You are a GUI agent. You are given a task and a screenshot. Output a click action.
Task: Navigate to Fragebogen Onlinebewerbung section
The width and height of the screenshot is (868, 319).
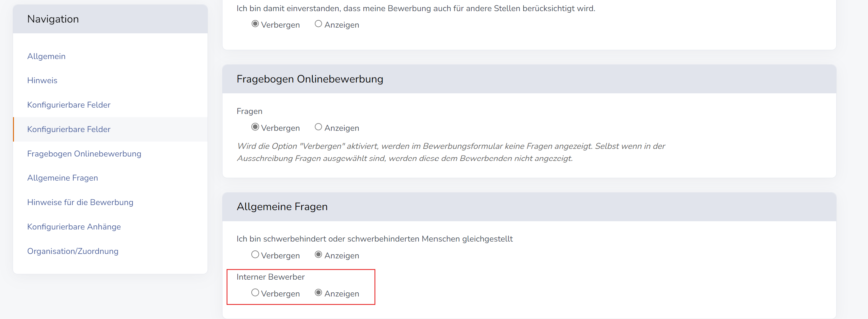pos(84,154)
